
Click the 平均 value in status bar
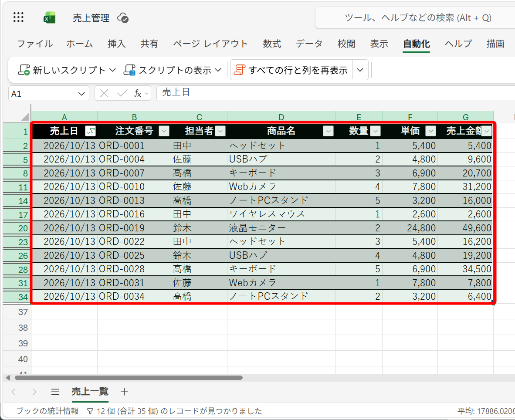pos(486,411)
